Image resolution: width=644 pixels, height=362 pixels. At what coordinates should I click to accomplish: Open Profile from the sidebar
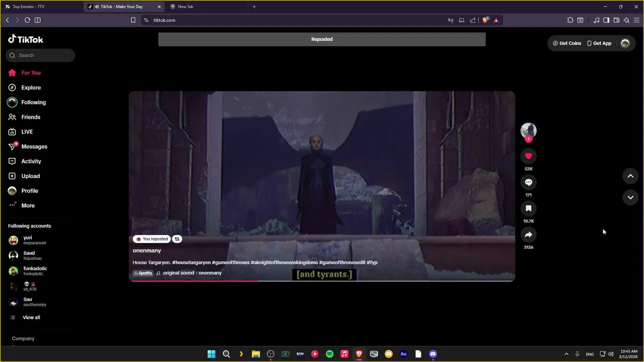pos(30,191)
